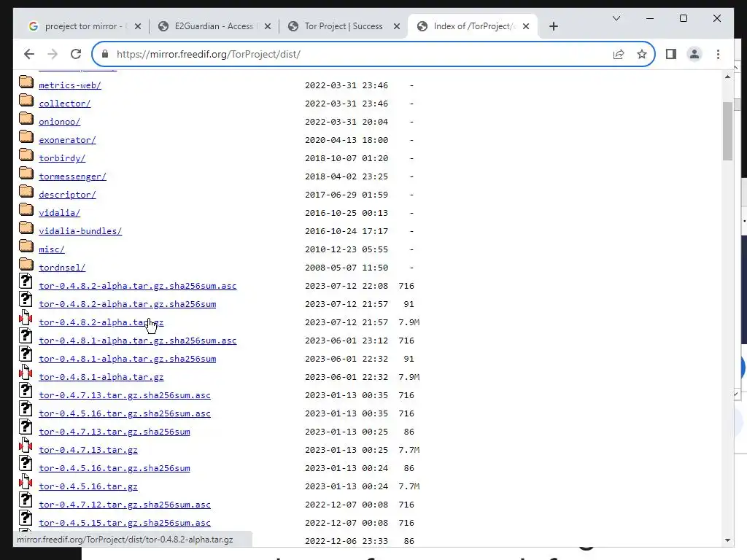Open the collector/ directory link

65,104
